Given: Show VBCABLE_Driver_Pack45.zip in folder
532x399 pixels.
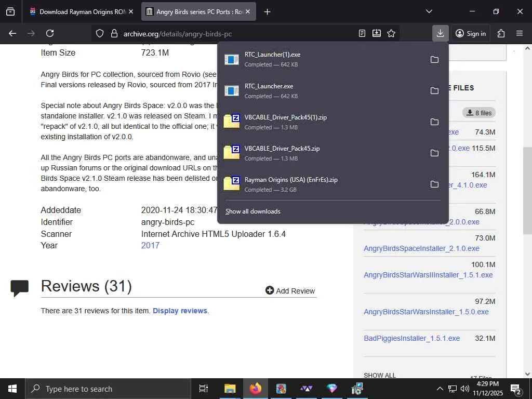Looking at the screenshot, I should pos(434,153).
